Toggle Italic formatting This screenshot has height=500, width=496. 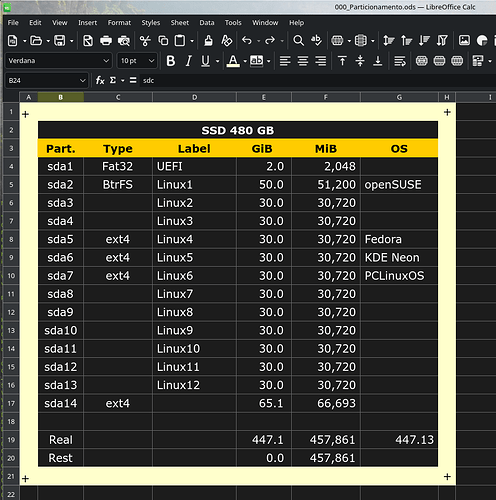[x=188, y=61]
